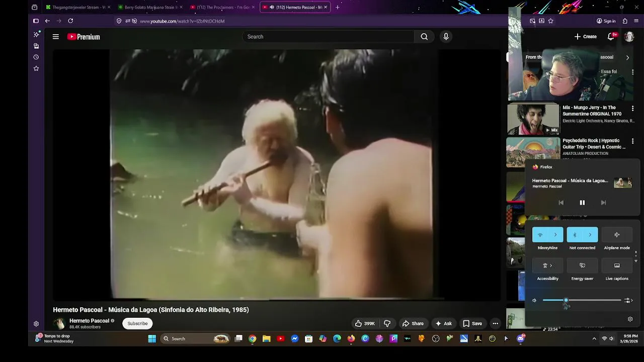Skip to previous track in media flyout

(x=561, y=203)
